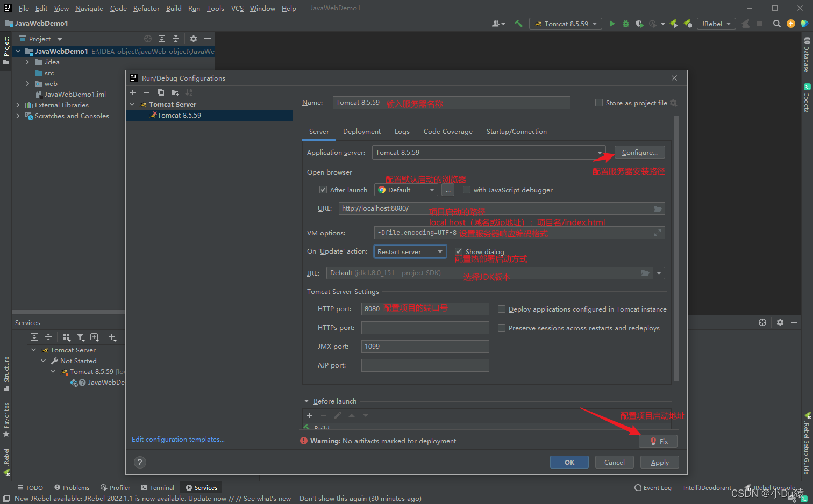The height and width of the screenshot is (504, 813).
Task: Switch to Startup/Connection tab
Action: [x=517, y=132]
